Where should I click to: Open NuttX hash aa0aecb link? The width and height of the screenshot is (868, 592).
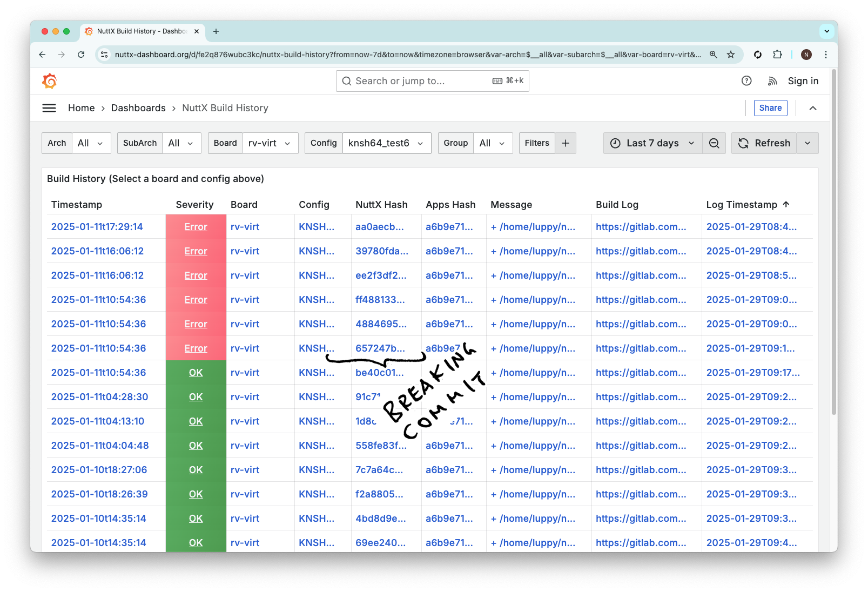(x=380, y=227)
